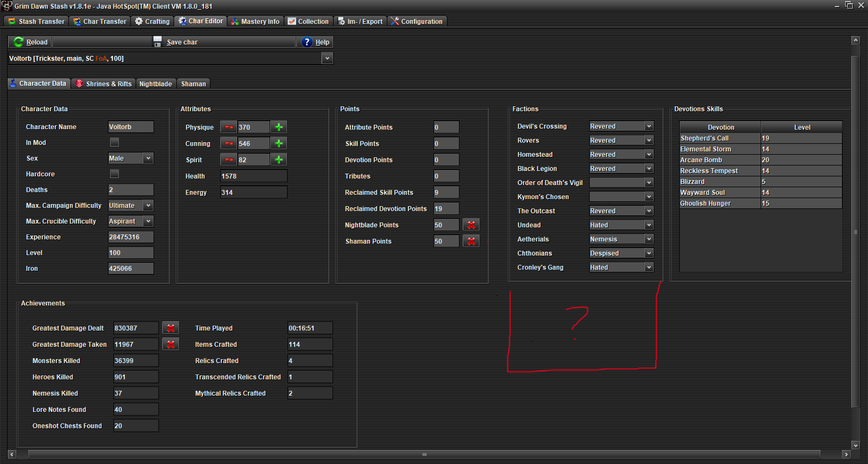Open the Configuration tab
868x464 pixels.
pyautogui.click(x=417, y=21)
